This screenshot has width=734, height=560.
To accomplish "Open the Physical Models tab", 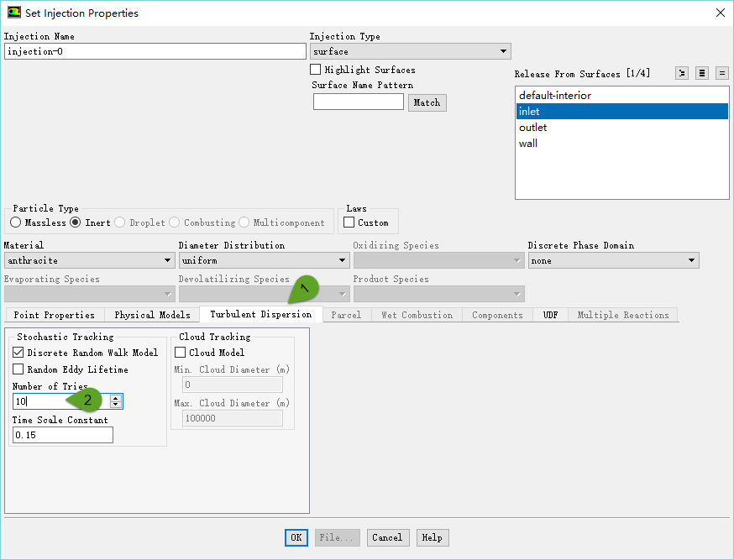I will [152, 315].
